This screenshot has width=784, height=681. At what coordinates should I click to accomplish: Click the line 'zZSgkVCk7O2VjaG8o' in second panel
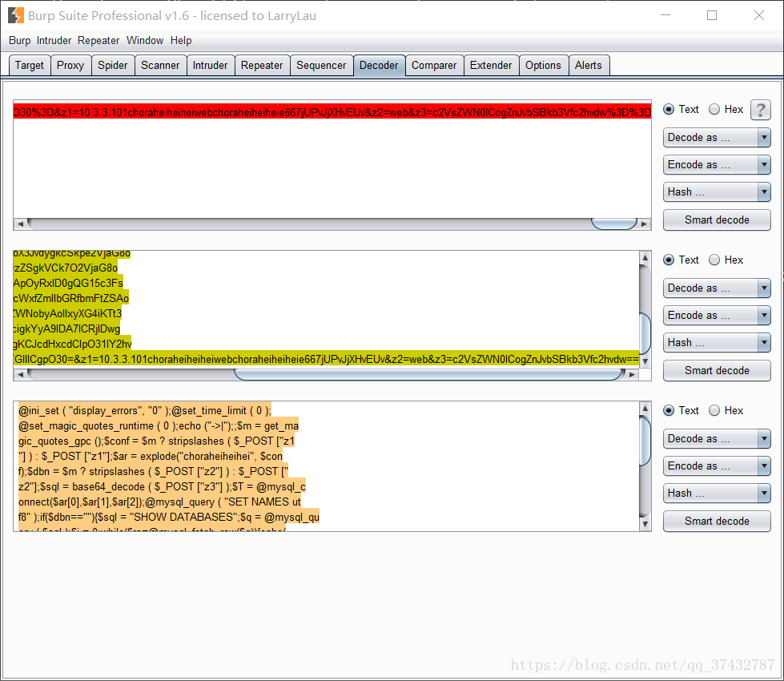[66, 268]
